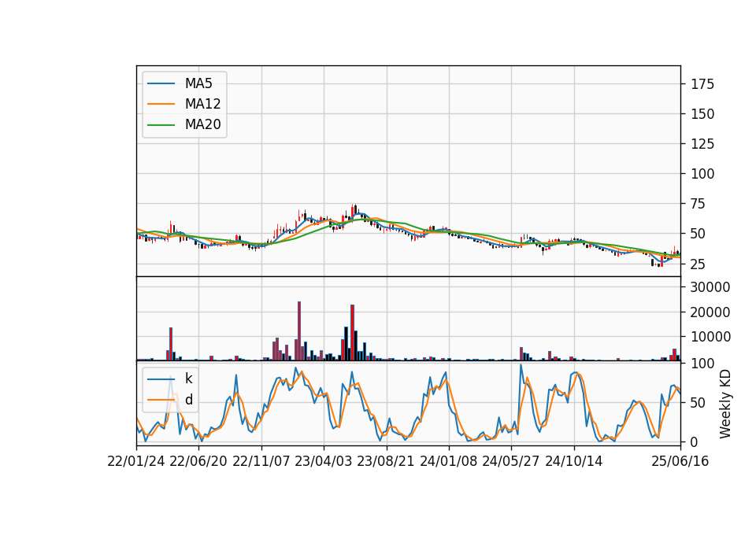The width and height of the screenshot is (756, 543).
Task: Click the d legend label
Action: pos(188,400)
